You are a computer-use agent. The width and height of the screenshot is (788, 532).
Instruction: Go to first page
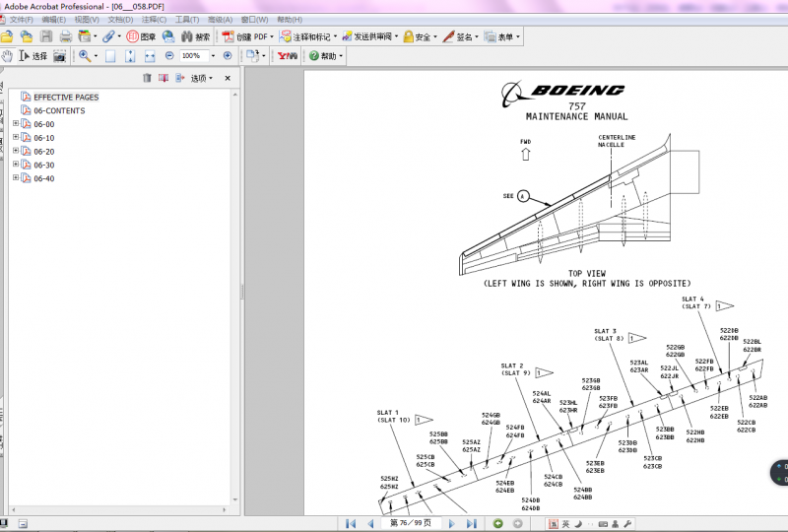point(351,523)
